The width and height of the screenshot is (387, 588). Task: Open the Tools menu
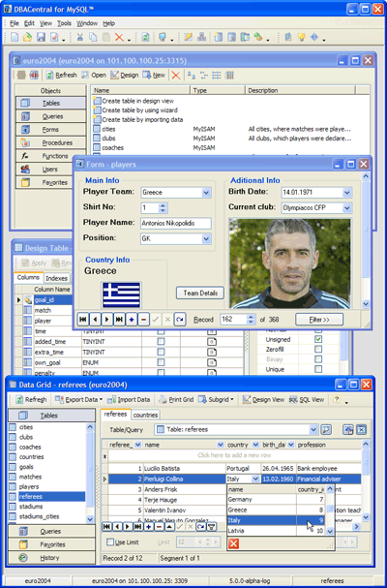[x=64, y=23]
